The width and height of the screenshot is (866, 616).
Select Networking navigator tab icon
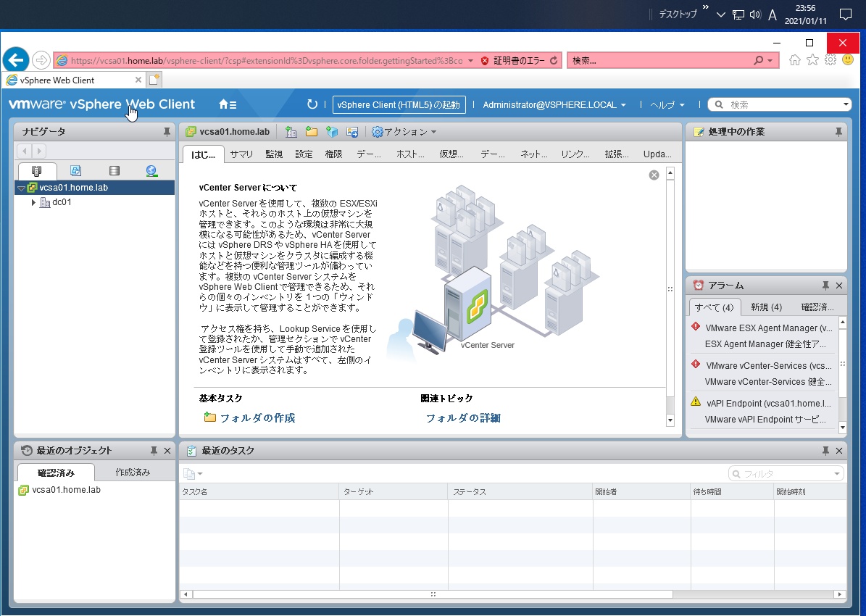pyautogui.click(x=152, y=171)
